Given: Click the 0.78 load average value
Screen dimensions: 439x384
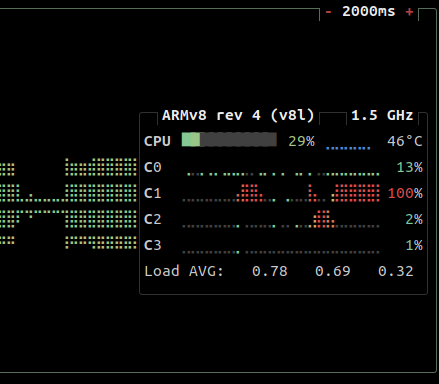Looking at the screenshot, I should (x=270, y=271).
